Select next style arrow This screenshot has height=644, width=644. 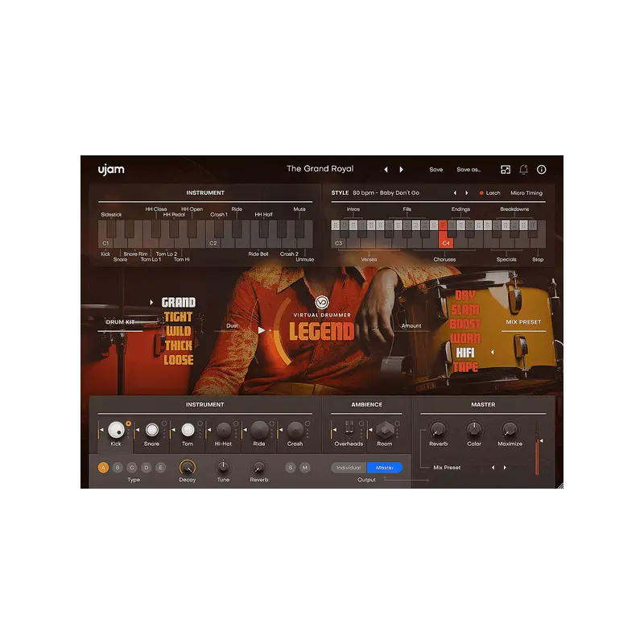tap(467, 193)
